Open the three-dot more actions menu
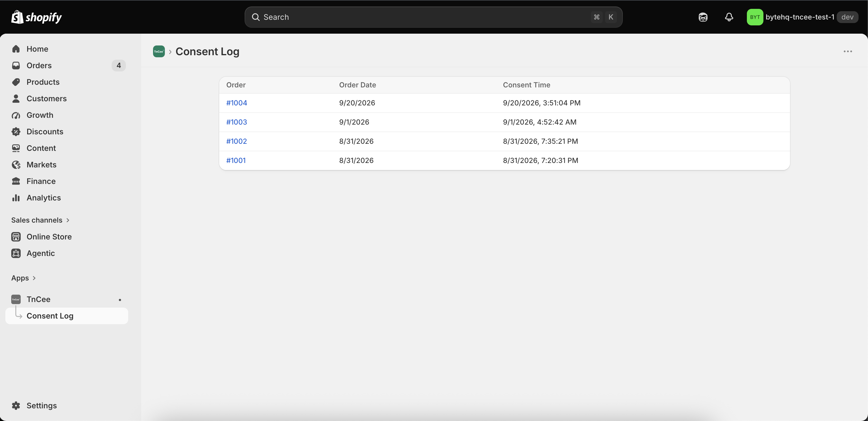The height and width of the screenshot is (421, 868). pyautogui.click(x=848, y=51)
